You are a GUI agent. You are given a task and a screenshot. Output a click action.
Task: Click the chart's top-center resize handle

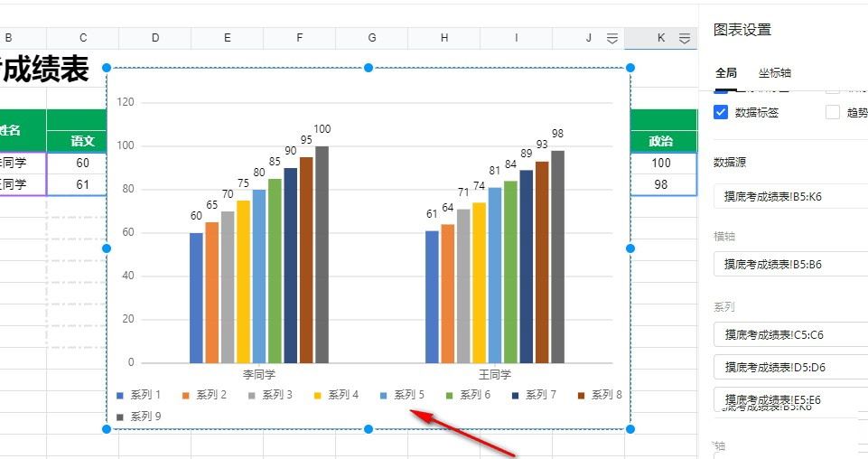pyautogui.click(x=369, y=68)
